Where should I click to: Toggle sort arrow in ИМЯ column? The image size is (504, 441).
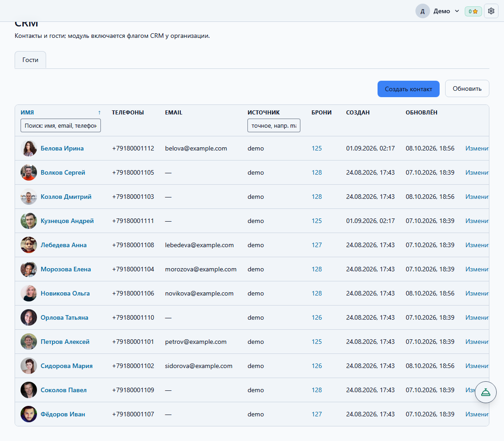click(x=100, y=113)
